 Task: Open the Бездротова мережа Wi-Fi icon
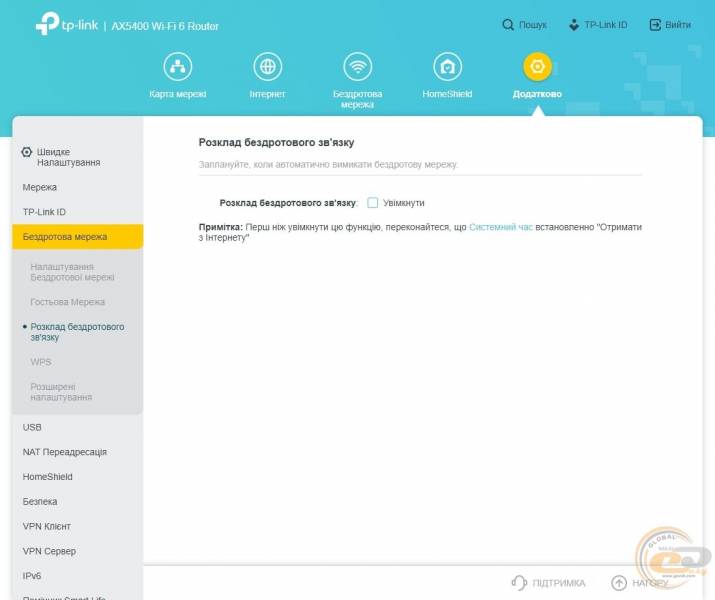tap(358, 67)
